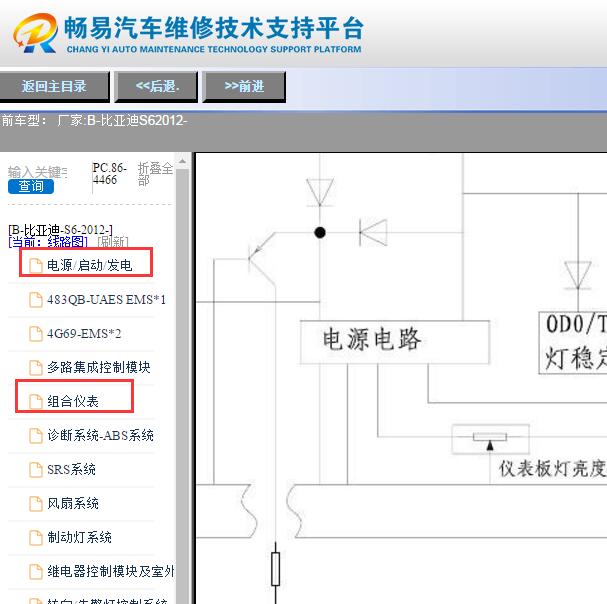Click document icon beside SRS系统

(36, 470)
